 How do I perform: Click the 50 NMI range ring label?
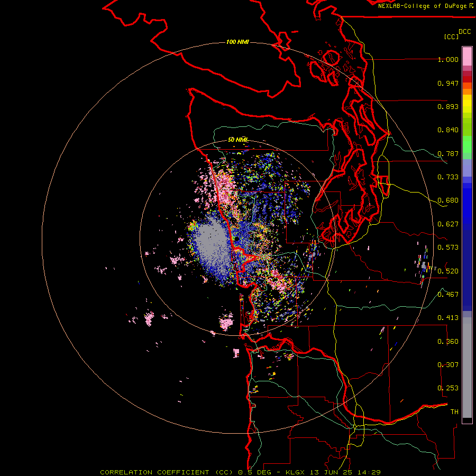pos(237,140)
